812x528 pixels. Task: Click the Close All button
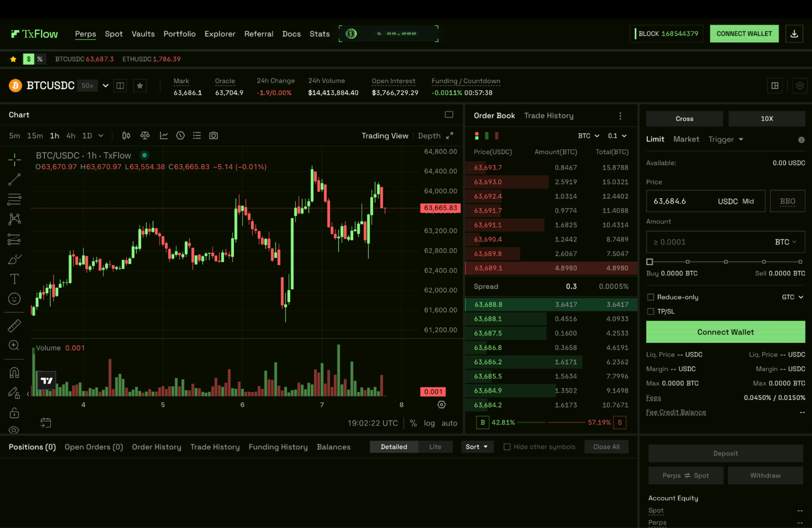click(606, 447)
